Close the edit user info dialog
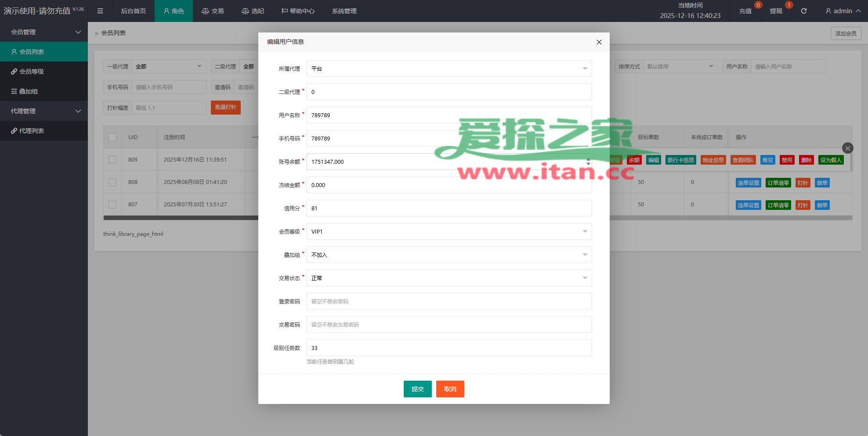Screen dimensions: 868x436 point(599,42)
